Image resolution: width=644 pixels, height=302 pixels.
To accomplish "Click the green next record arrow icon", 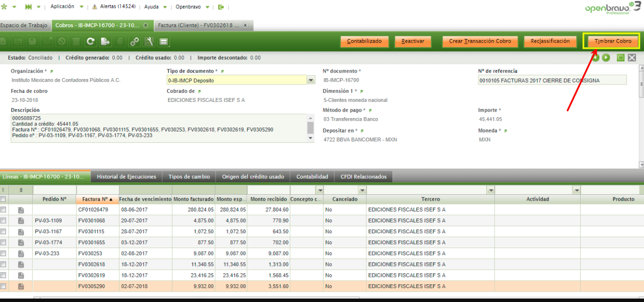I will (x=606, y=58).
